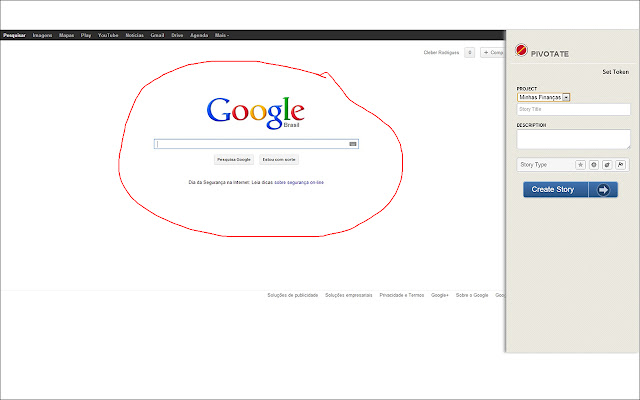The image size is (640, 400).
Task: Click the Set Token link
Action: [616, 72]
